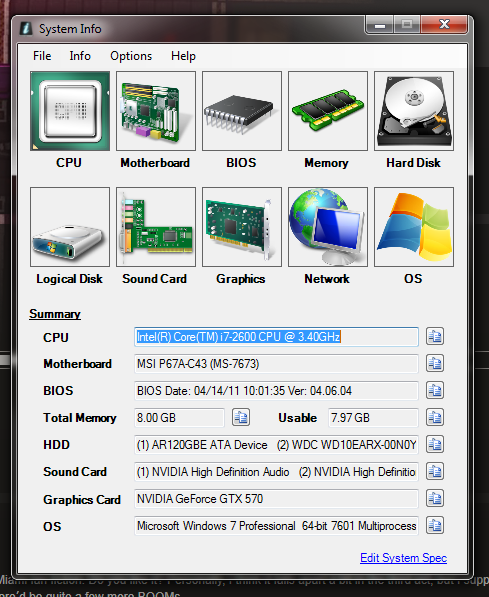
Task: Open the Hard Disk icon
Action: click(x=414, y=111)
